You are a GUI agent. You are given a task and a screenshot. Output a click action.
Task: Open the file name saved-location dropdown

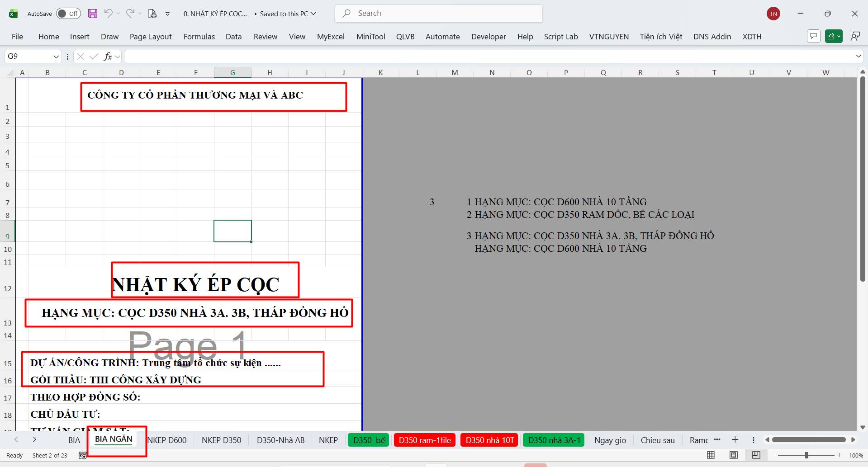coord(313,14)
